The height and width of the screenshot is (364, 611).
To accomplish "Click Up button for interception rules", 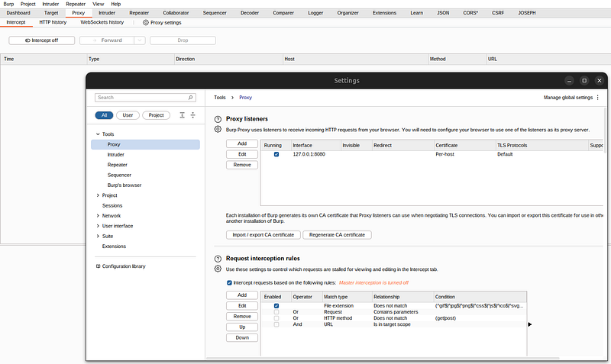I will (242, 327).
